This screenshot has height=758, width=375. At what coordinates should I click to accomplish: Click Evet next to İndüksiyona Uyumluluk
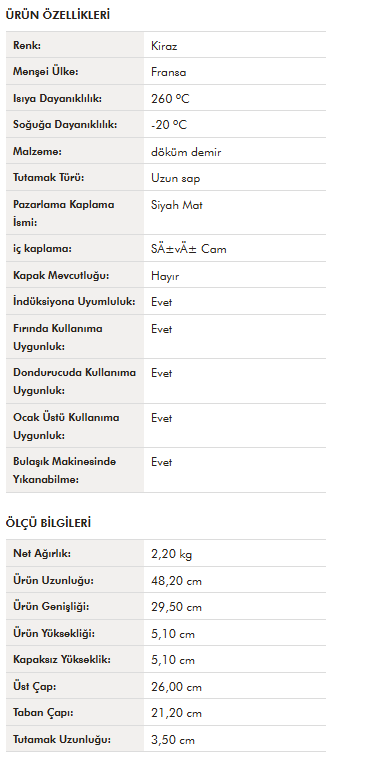pyautogui.click(x=161, y=302)
